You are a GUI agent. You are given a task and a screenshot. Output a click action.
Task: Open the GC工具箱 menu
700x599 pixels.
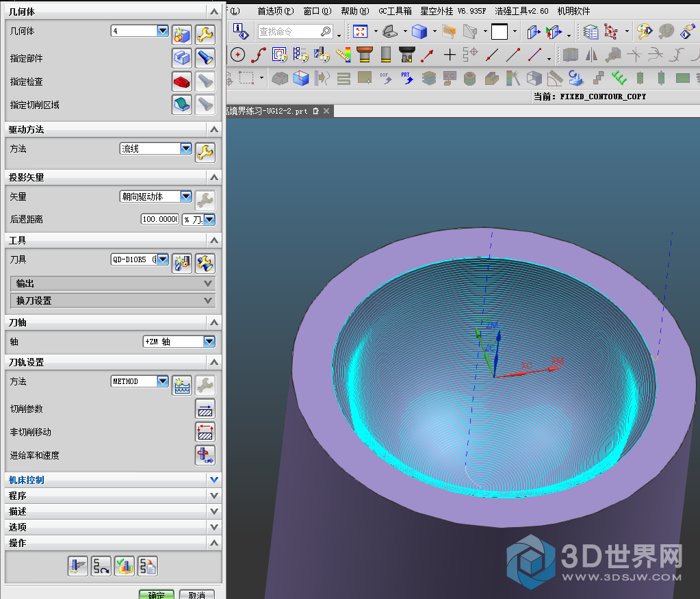pyautogui.click(x=395, y=11)
